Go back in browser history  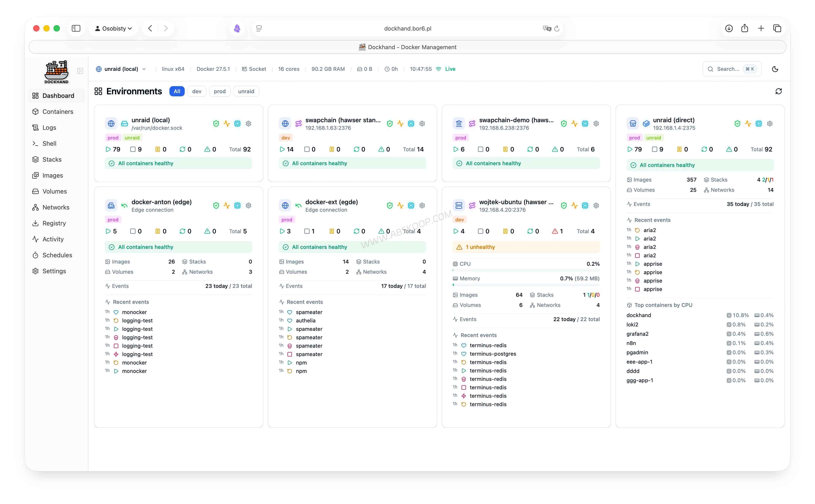(x=150, y=28)
